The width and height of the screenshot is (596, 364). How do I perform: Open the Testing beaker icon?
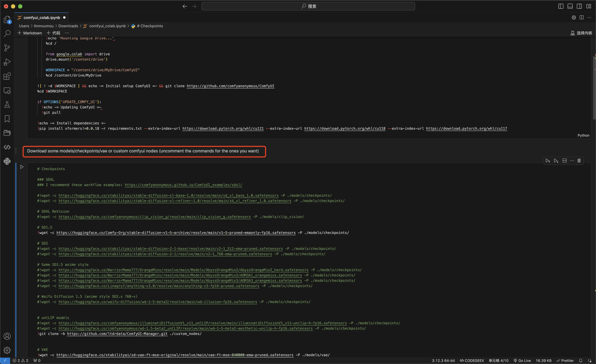tap(7, 105)
